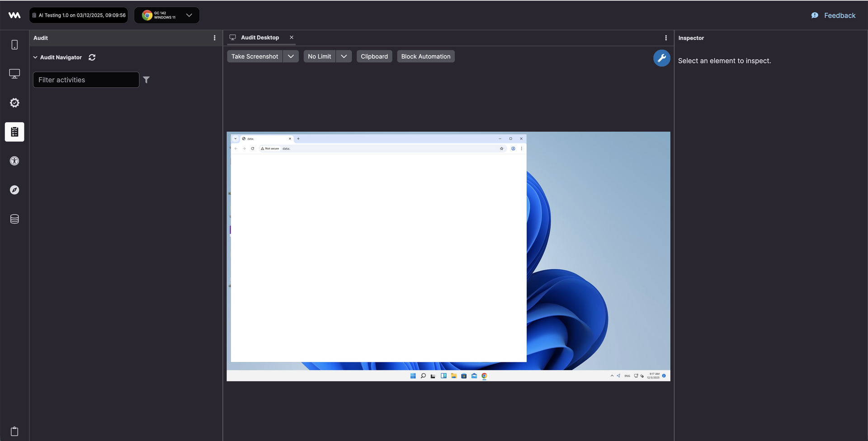
Task: Click the bookmark star in remote Chrome
Action: 501,149
